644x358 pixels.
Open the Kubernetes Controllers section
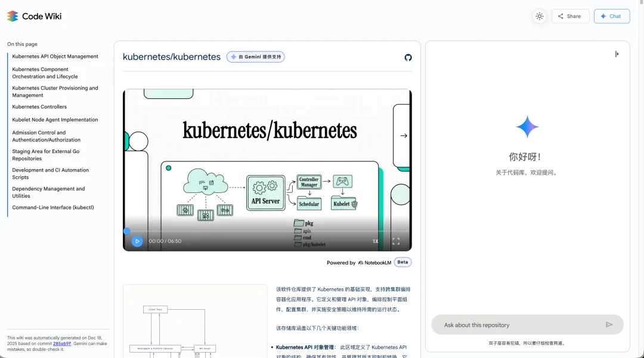(x=41, y=107)
